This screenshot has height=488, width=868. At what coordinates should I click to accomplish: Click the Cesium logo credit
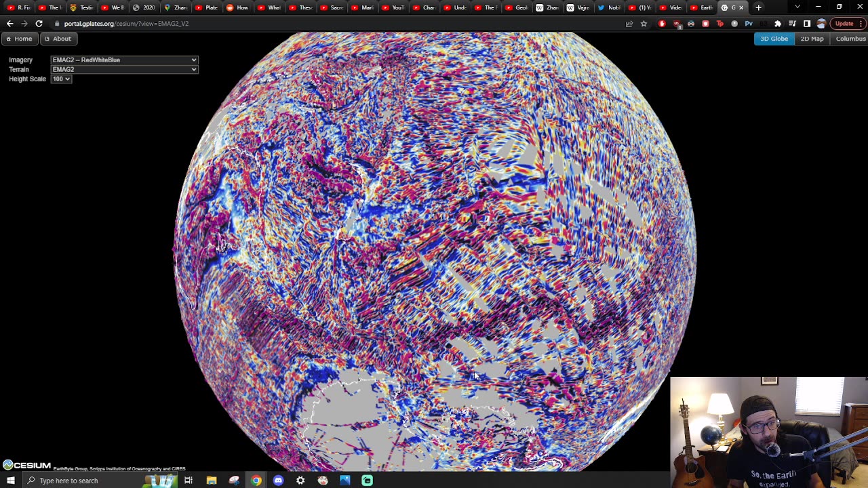[x=27, y=465]
